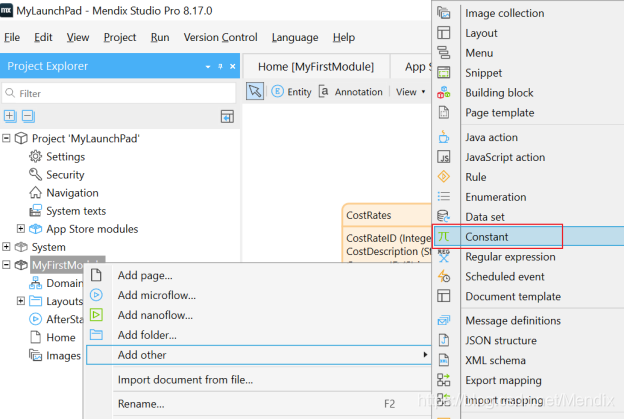624x419 pixels.
Task: Open the Language menu
Action: tap(295, 37)
